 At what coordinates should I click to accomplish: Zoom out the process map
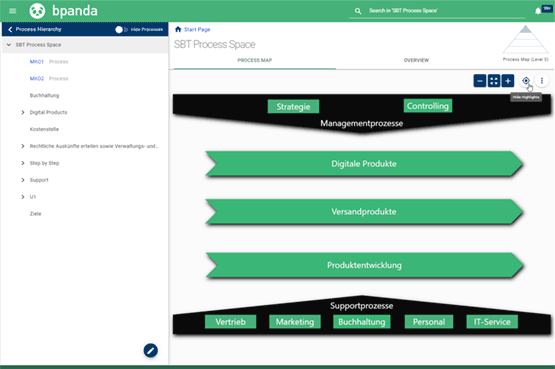[x=480, y=81]
